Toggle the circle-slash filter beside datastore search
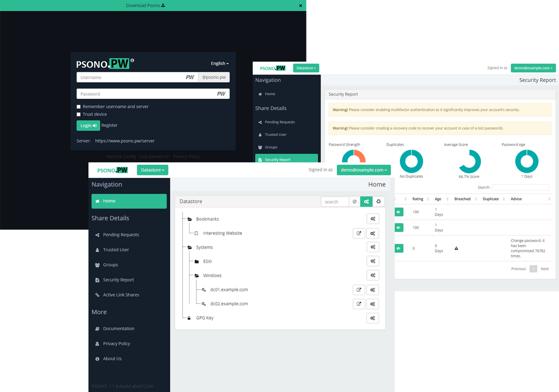The width and height of the screenshot is (559, 392). [354, 202]
